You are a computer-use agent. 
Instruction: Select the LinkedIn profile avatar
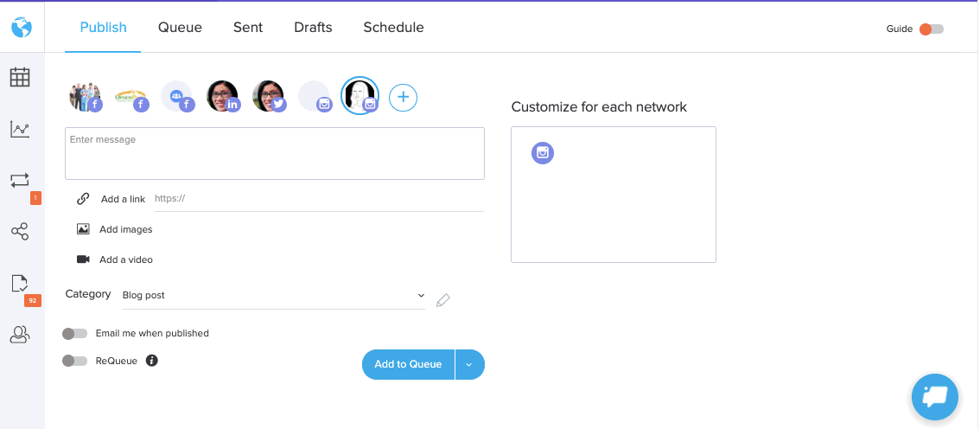point(223,96)
